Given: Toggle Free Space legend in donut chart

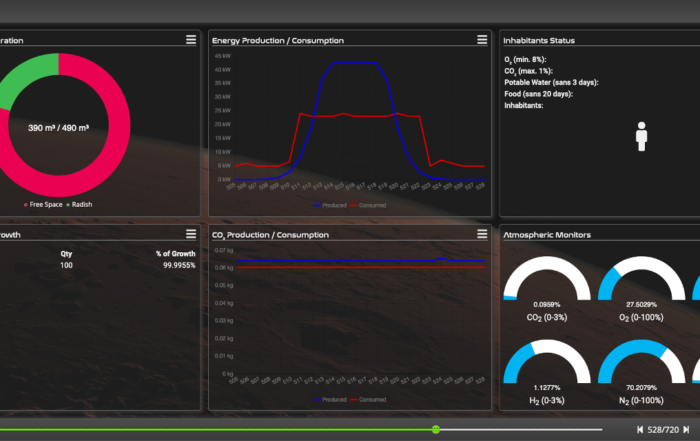Looking at the screenshot, I should 45,204.
